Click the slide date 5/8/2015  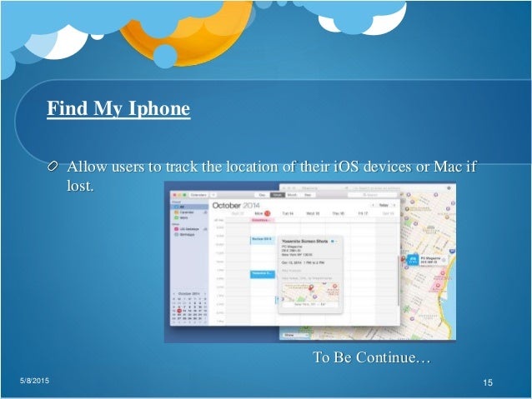click(34, 381)
